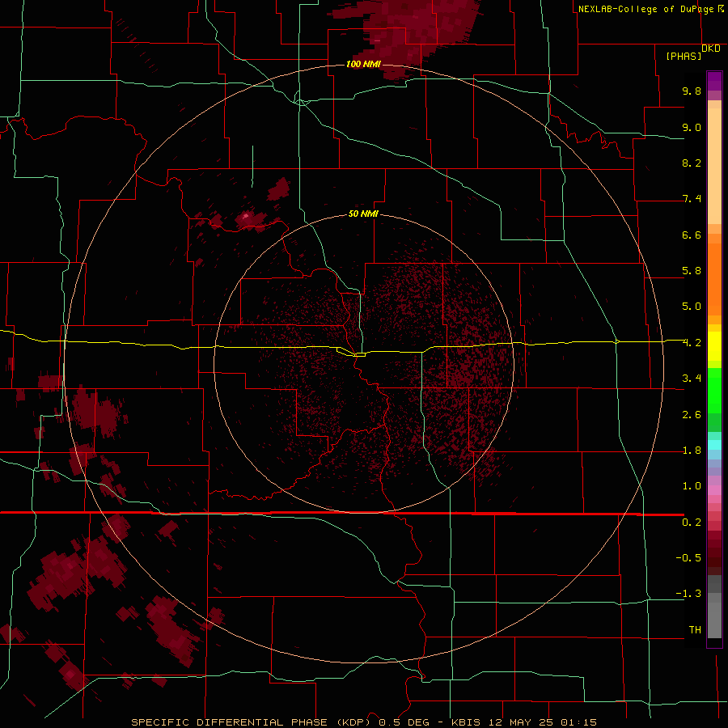Select the -1.3 scale value
728x728 pixels.
[688, 594]
